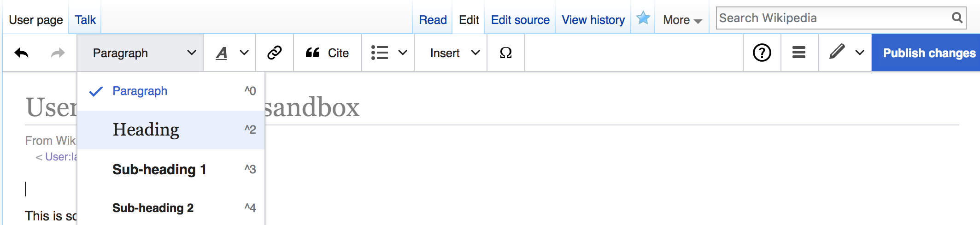
Task: Click into the Search Wikipedia field
Action: tap(829, 18)
